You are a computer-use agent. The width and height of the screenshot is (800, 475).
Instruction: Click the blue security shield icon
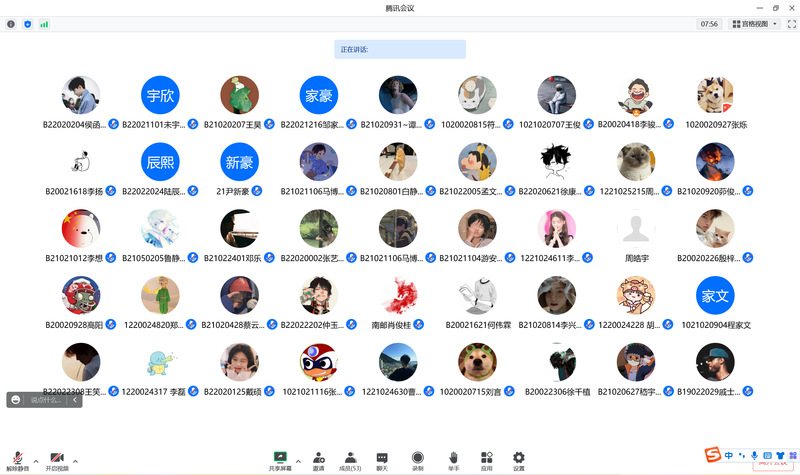point(27,24)
